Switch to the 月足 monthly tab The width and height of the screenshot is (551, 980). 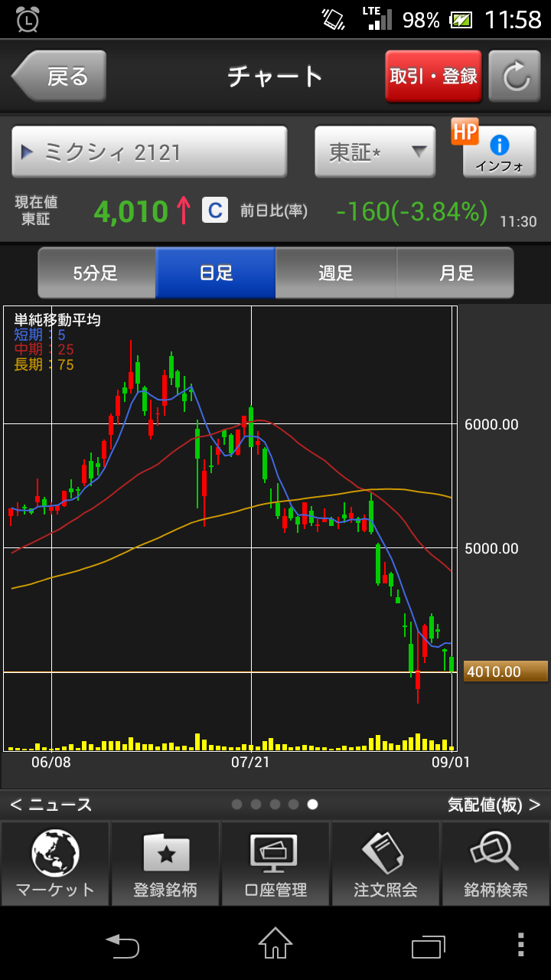455,273
